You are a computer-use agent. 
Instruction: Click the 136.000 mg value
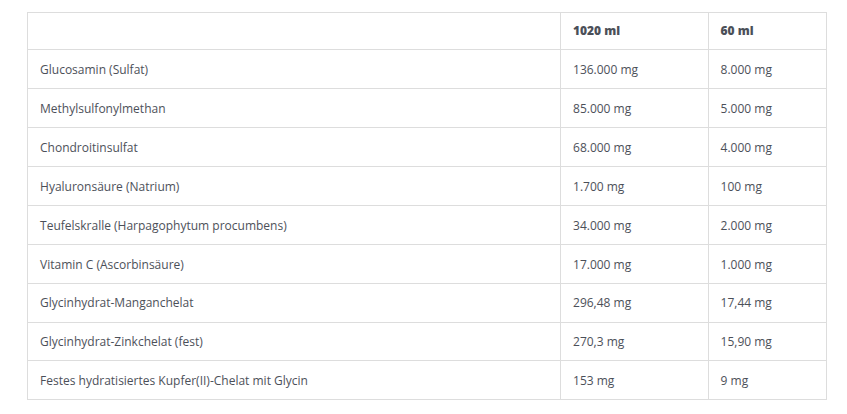[605, 70]
